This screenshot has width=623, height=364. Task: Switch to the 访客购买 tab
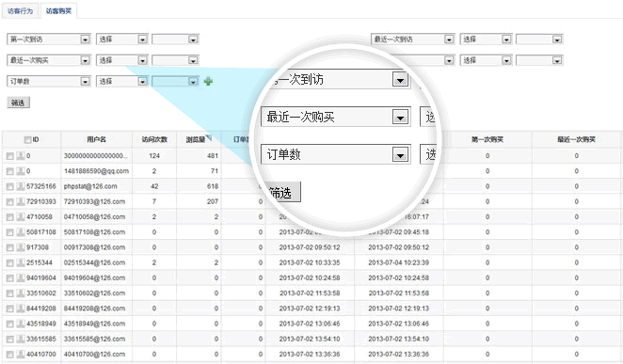(x=58, y=11)
